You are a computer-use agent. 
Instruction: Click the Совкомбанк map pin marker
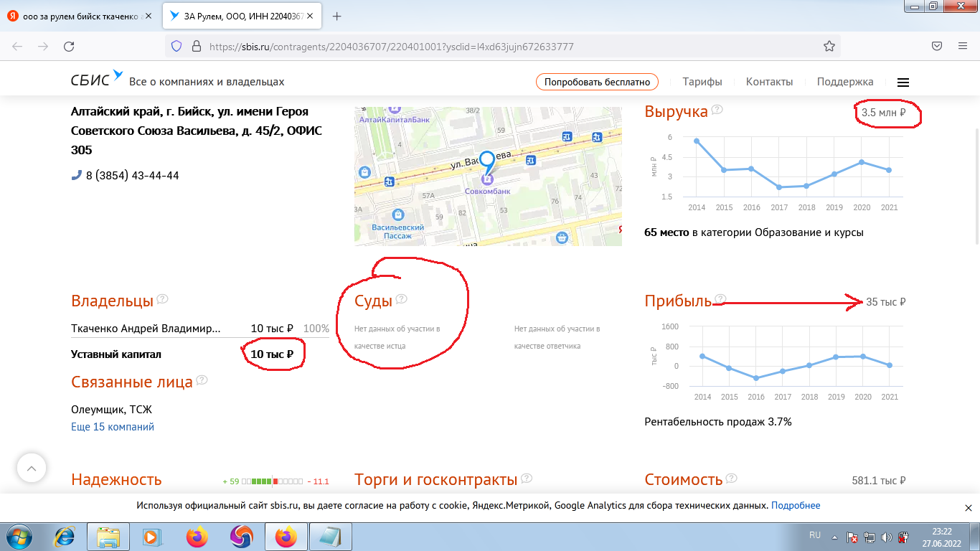click(487, 164)
